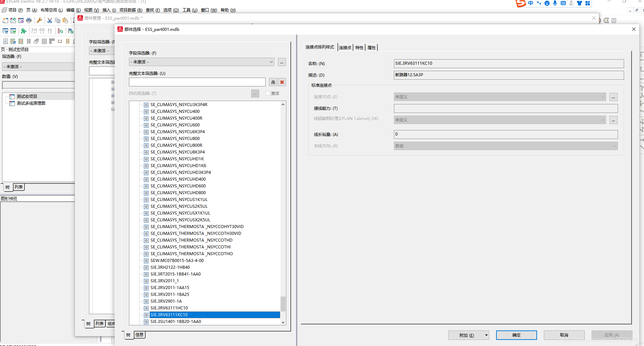Screen dimensions: 644x346
Task: Switch to the 特性 tab
Action: [359, 48]
